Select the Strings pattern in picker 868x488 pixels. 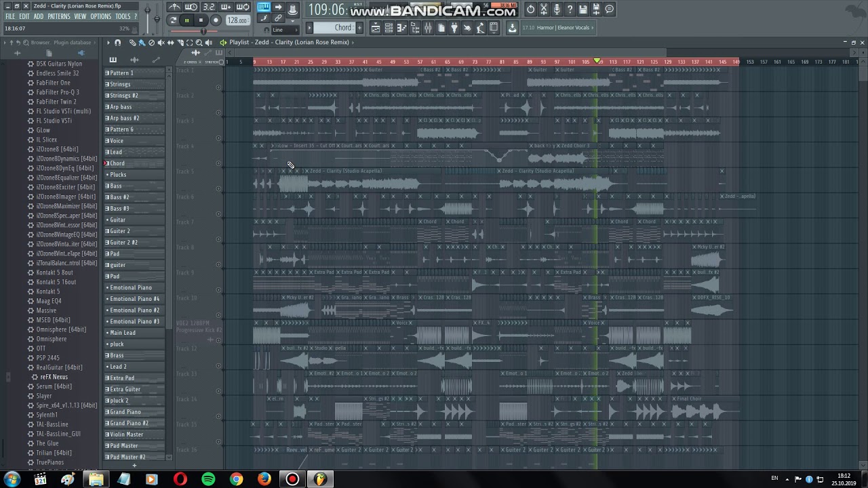click(135, 84)
